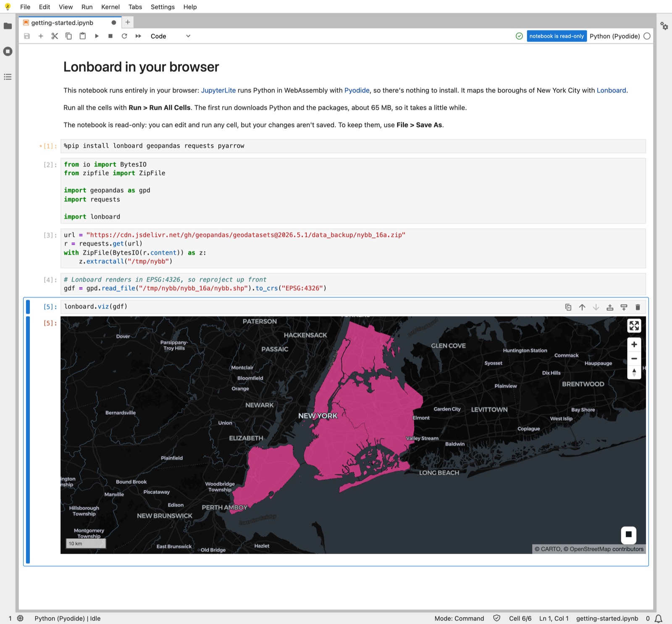The height and width of the screenshot is (624, 672).
Task: Open the File menu
Action: (25, 7)
